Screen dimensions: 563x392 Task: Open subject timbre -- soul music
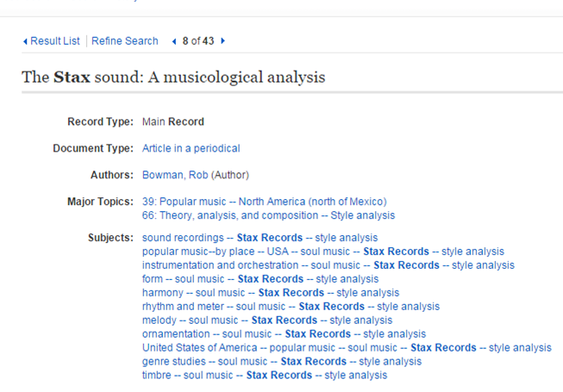265,375
